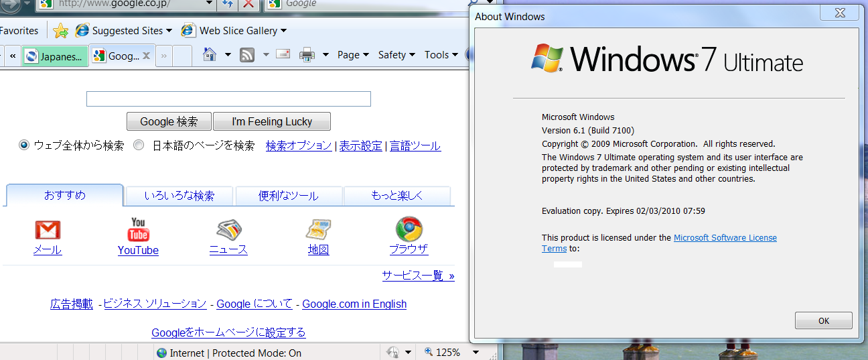Click the privacy/security lock icon in status bar
The height and width of the screenshot is (360, 868).
pos(393,353)
